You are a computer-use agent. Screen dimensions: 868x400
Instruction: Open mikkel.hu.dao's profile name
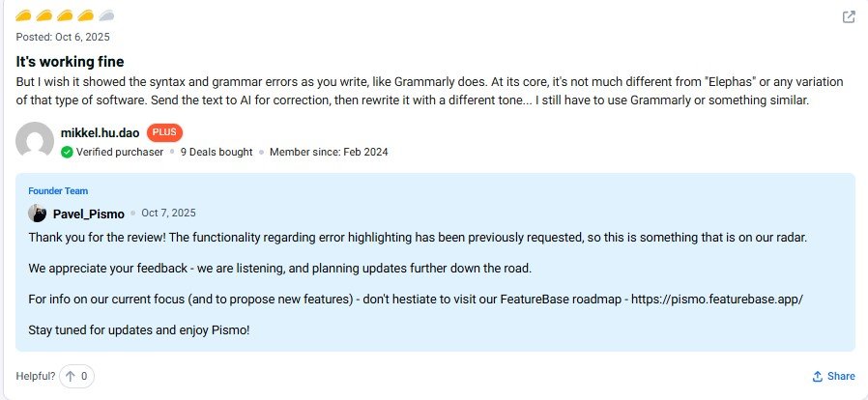[x=100, y=132]
